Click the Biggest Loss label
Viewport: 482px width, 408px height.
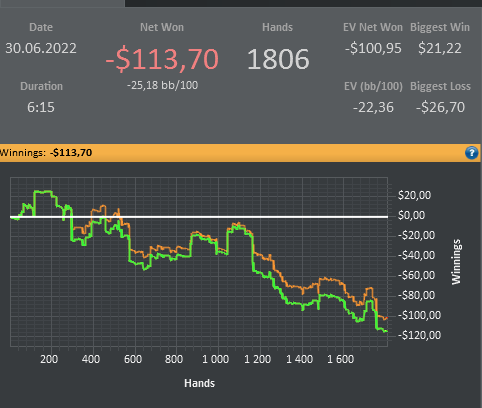point(440,86)
